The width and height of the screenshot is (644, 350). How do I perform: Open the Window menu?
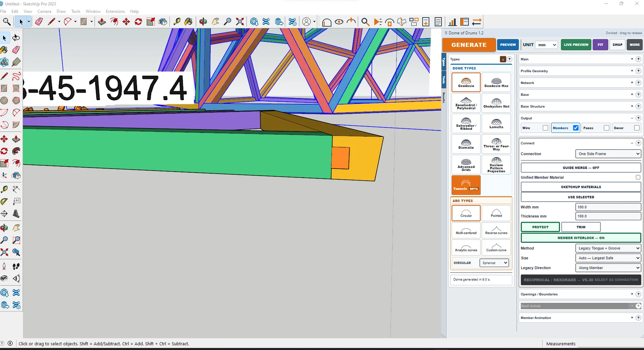(93, 11)
